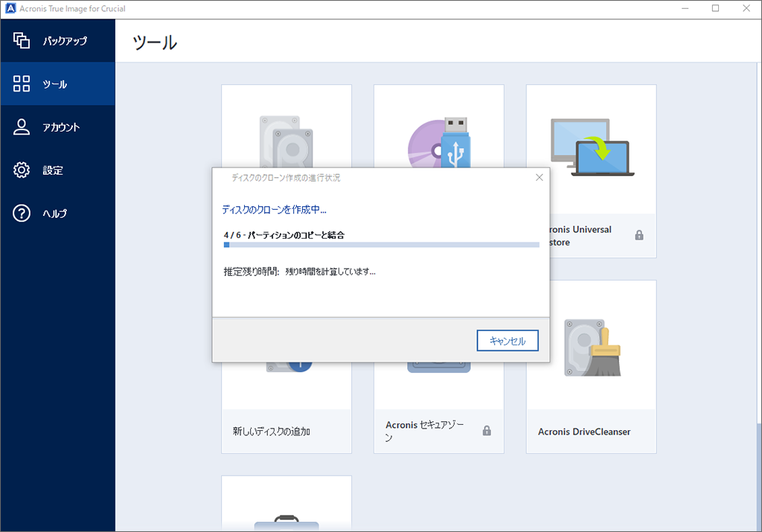This screenshot has width=762, height=532.
Task: Click the Account person icon
Action: [22, 127]
